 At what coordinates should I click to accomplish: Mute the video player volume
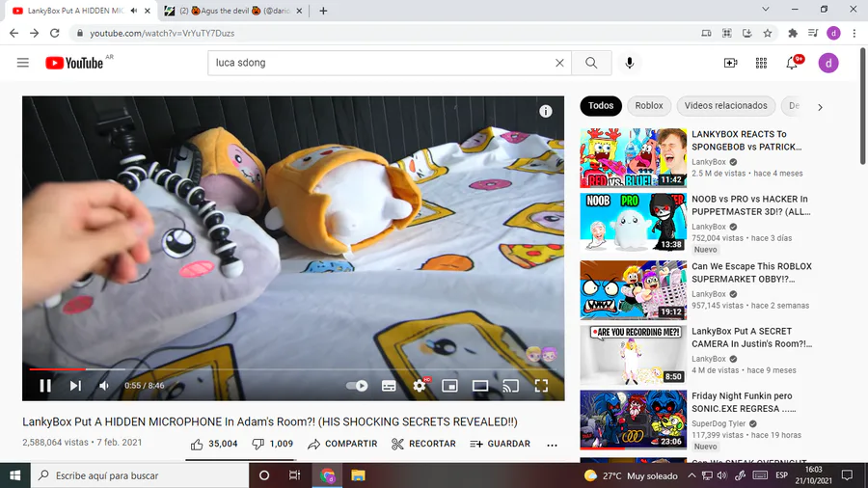[x=104, y=386]
